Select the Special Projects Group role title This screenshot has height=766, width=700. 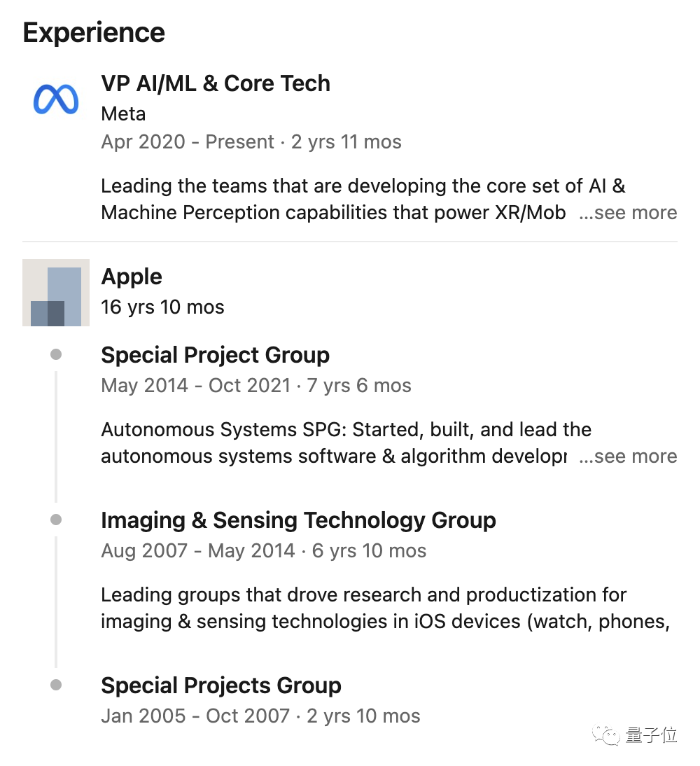tap(221, 685)
